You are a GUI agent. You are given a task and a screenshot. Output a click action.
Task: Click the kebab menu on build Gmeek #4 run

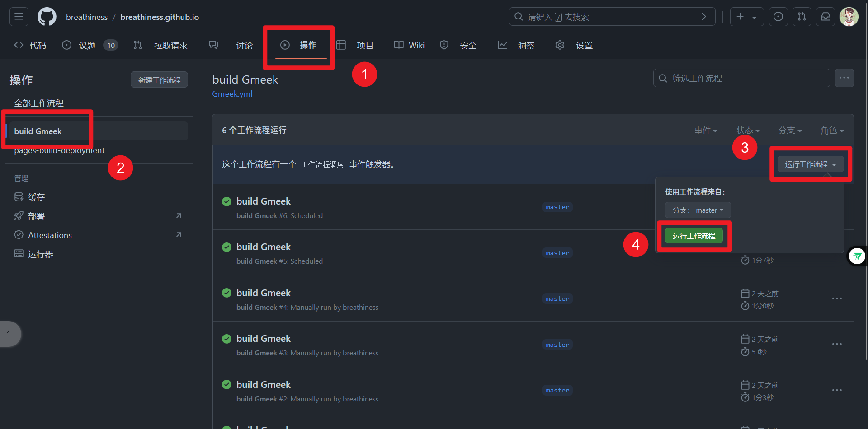coord(837,298)
